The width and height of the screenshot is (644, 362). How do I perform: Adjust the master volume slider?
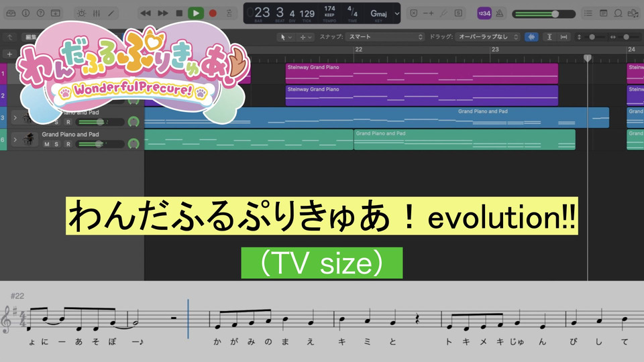tap(544, 14)
